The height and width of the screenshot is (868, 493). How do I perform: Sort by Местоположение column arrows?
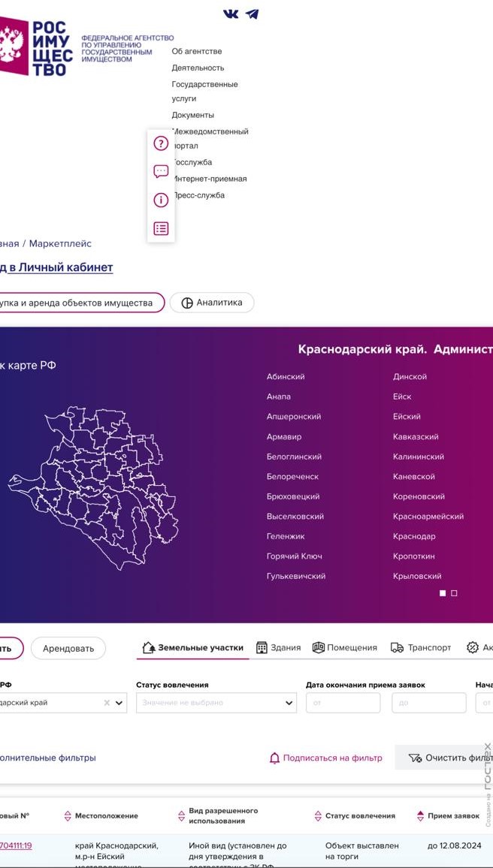coord(68,815)
